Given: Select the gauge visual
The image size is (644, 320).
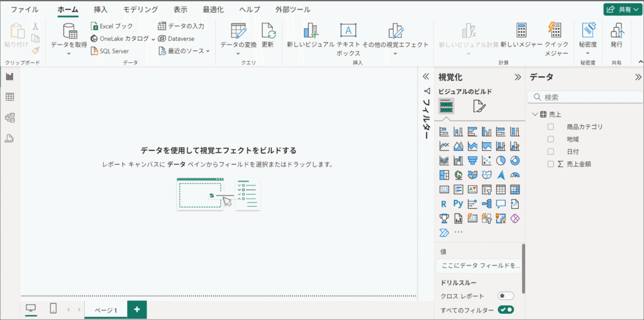Looking at the screenshot, I should coord(514,175).
